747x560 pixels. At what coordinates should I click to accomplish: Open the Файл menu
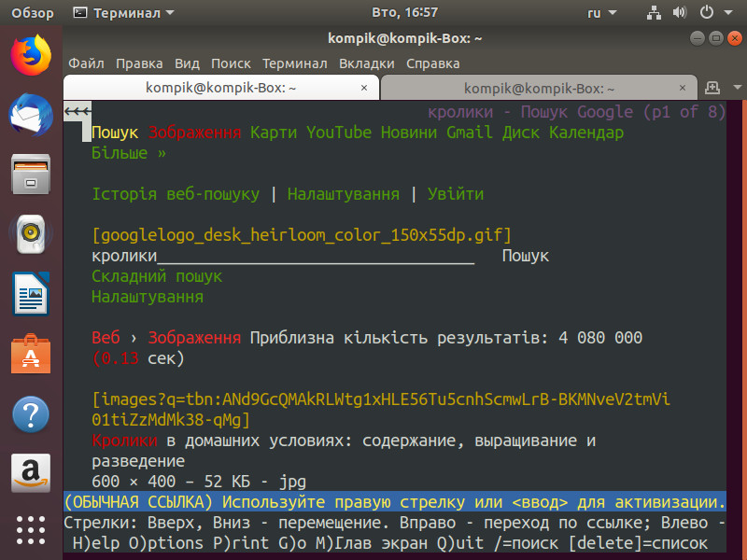tap(86, 63)
